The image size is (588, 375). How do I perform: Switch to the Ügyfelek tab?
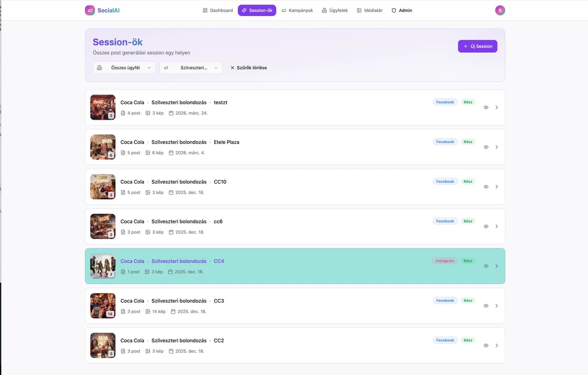335,11
